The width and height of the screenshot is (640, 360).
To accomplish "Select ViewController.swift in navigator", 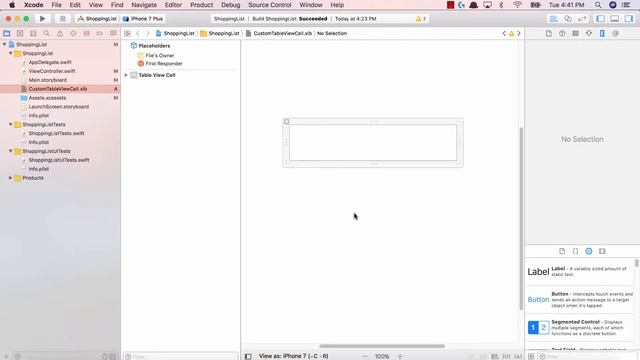I will coord(52,71).
